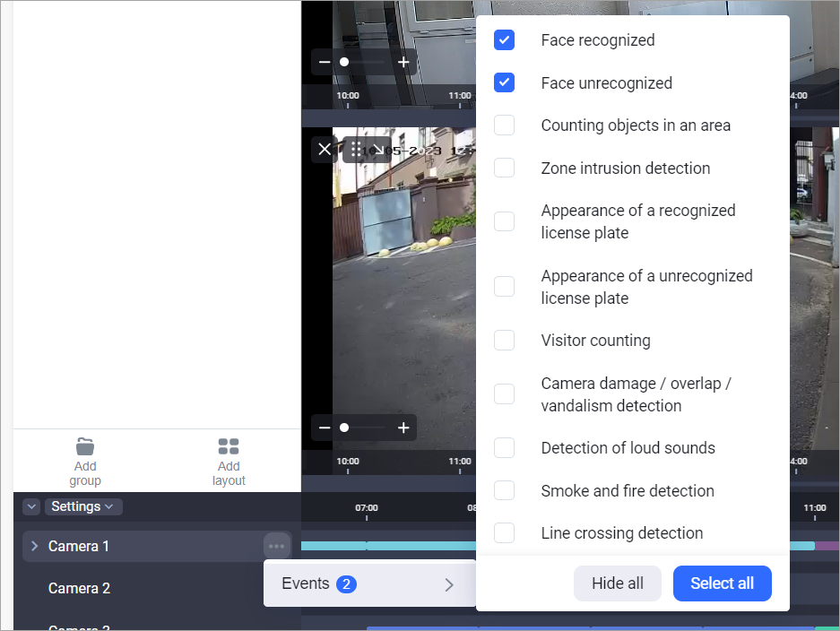Click the Add layout grid icon
840x631 pixels.
point(229,446)
